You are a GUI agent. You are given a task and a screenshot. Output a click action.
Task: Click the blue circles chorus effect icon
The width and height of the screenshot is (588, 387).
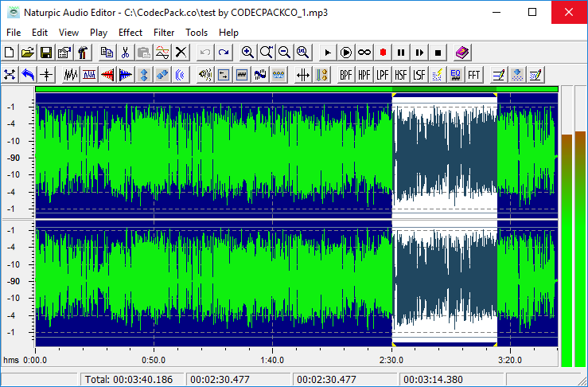(x=278, y=75)
